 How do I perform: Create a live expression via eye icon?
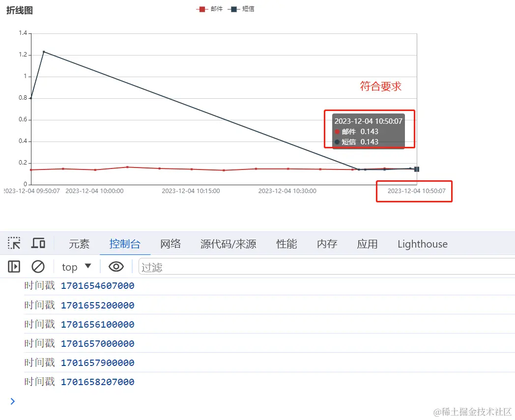(x=116, y=267)
